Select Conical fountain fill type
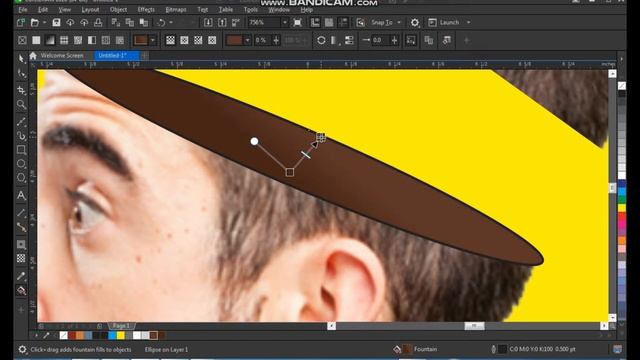Viewport: 640px width, 360px height. (x=198, y=40)
